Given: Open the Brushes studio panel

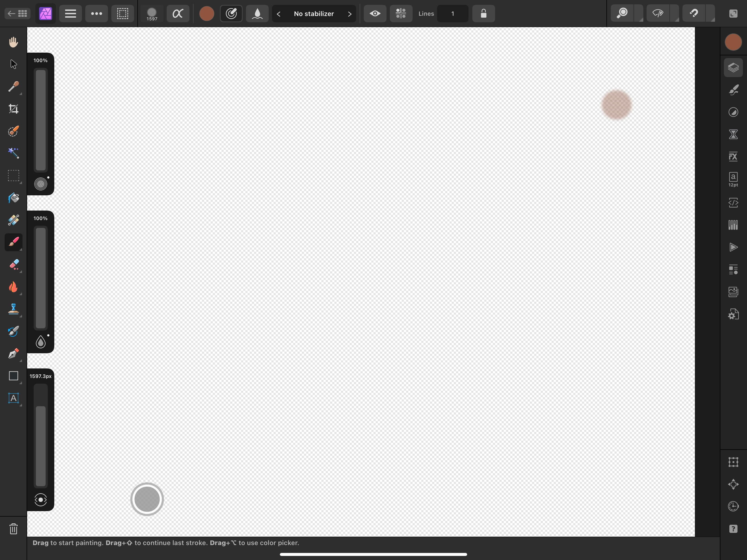Looking at the screenshot, I should (733, 90).
